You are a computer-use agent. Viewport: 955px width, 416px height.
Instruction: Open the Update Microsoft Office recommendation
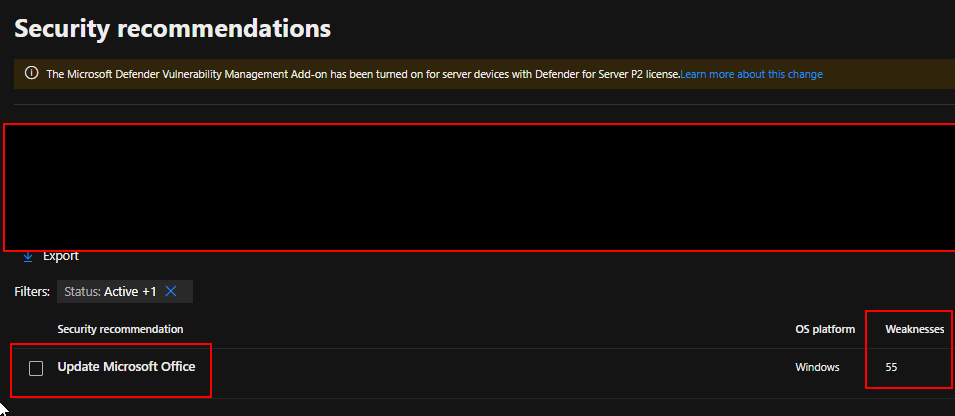click(x=126, y=367)
